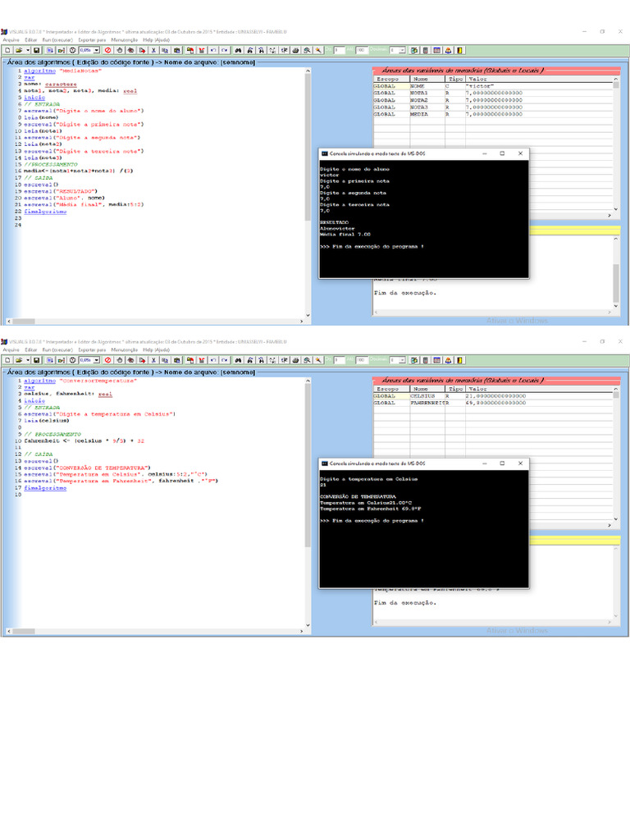Screen dimensions: 630x840
Task: Click paste clipboard icon in top window toolbar
Action: [x=177, y=50]
